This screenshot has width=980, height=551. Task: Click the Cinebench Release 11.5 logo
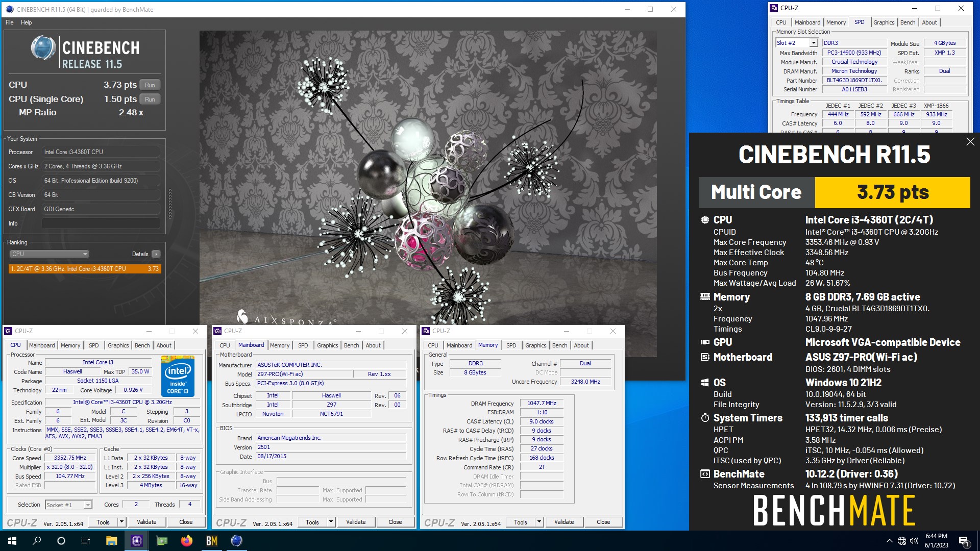pyautogui.click(x=85, y=53)
